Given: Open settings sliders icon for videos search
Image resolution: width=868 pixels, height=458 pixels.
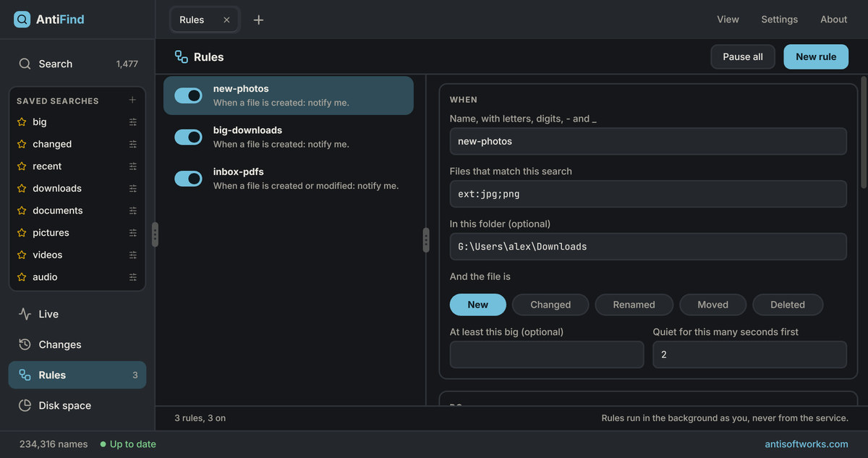Looking at the screenshot, I should [133, 255].
